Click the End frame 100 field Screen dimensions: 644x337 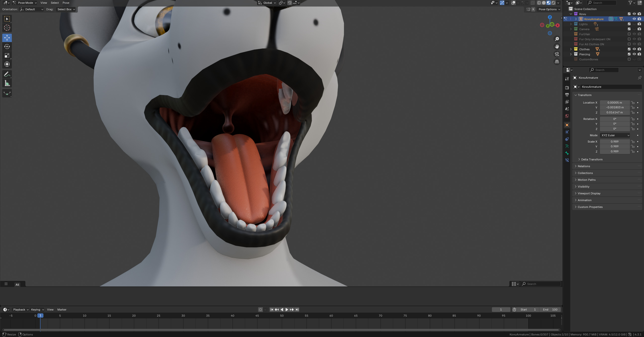click(550, 310)
